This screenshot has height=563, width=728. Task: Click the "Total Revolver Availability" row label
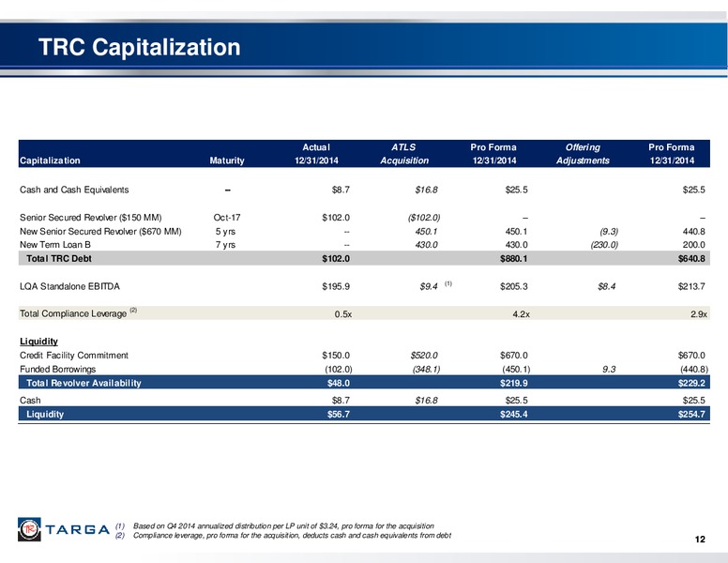pyautogui.click(x=83, y=383)
